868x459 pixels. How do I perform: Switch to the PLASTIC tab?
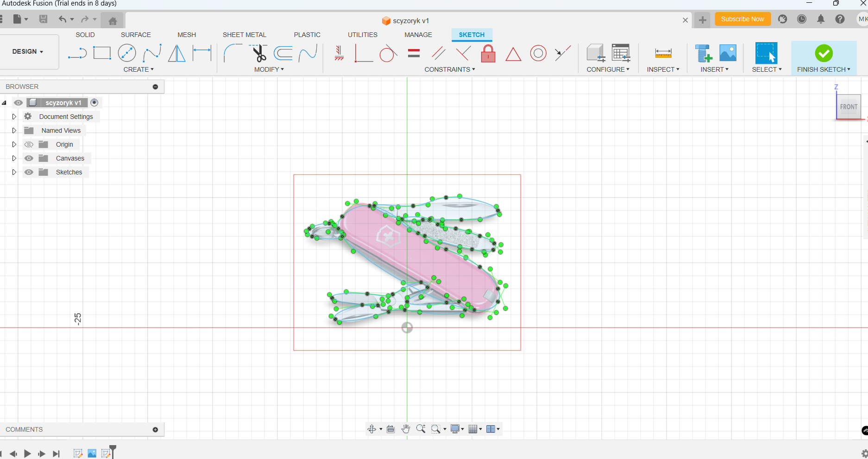[307, 35]
